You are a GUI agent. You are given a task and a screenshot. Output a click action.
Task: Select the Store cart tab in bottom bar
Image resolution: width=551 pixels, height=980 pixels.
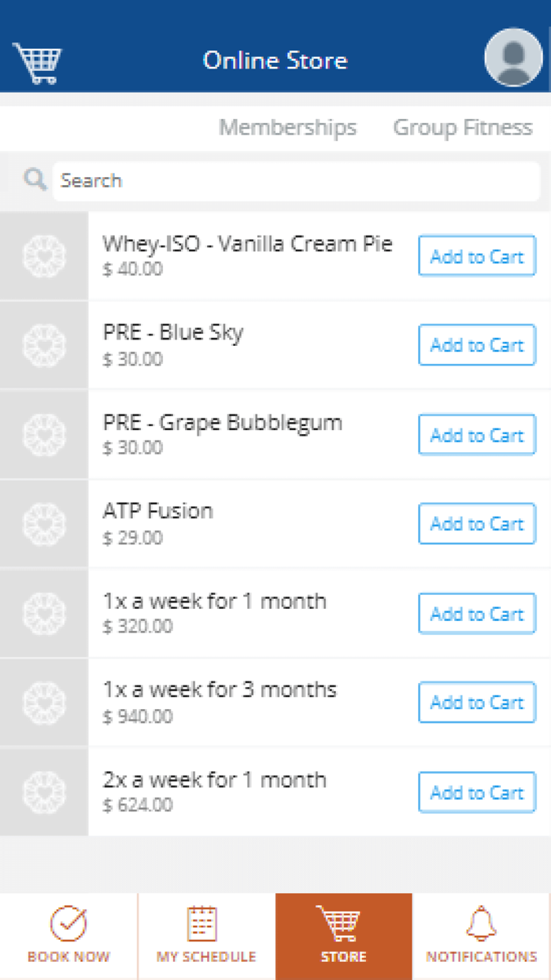point(343,935)
